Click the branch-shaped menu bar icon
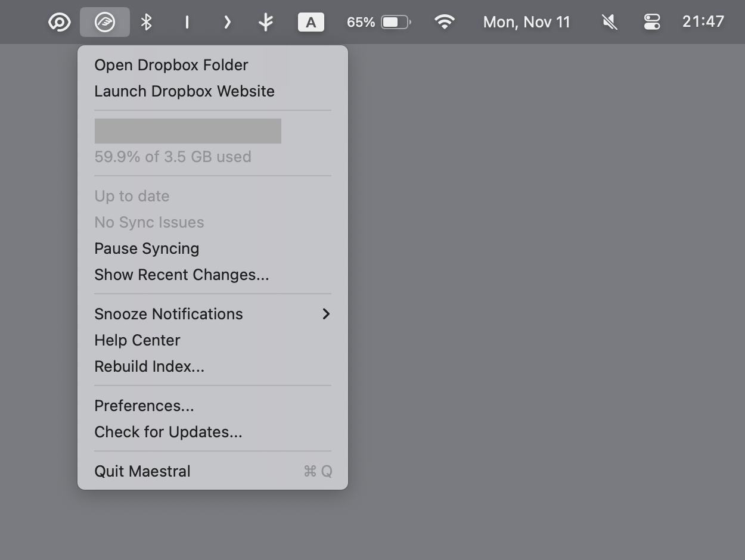This screenshot has height=560, width=745. [x=266, y=22]
